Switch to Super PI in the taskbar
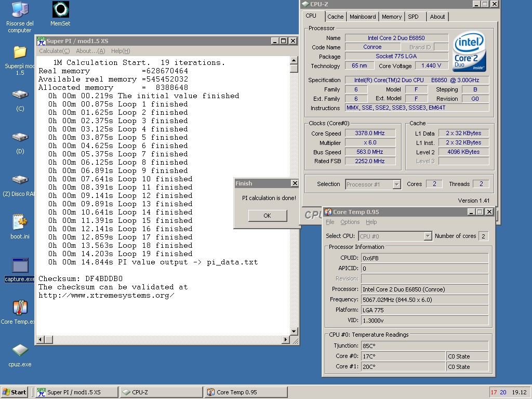The width and height of the screenshot is (532, 399). (76, 392)
